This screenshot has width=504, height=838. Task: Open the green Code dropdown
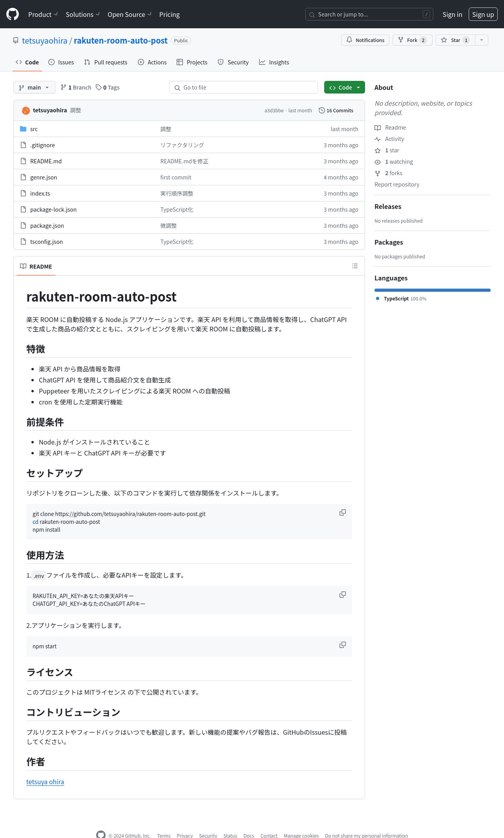pyautogui.click(x=345, y=87)
